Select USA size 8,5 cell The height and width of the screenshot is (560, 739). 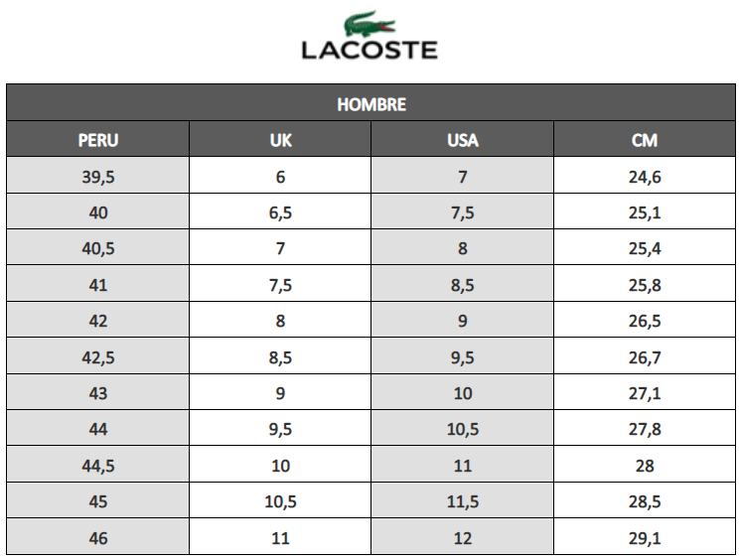click(463, 285)
